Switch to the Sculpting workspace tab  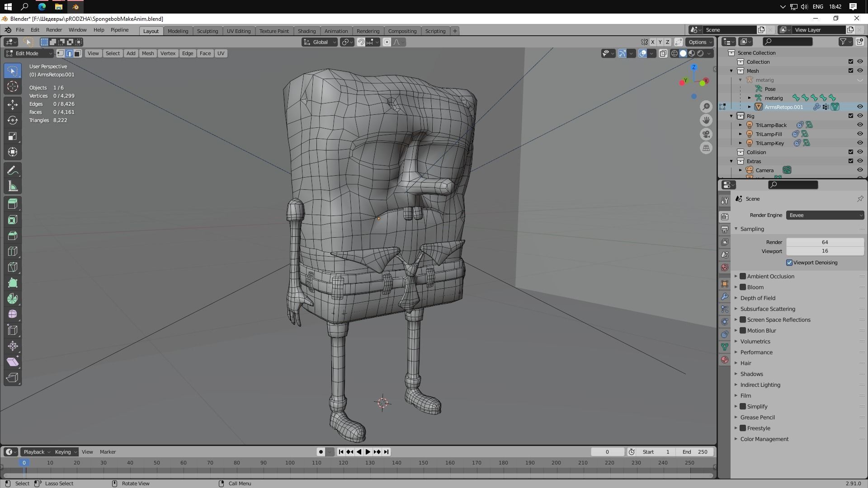tap(208, 31)
